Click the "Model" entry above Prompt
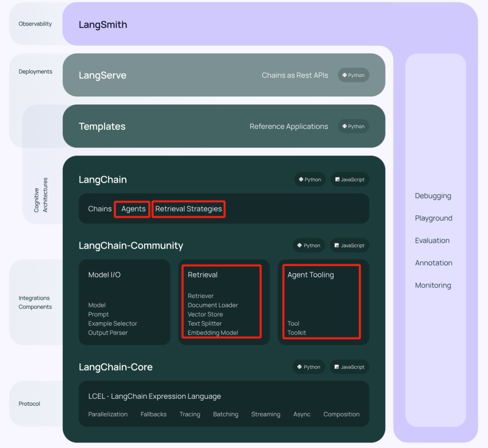 pyautogui.click(x=97, y=305)
